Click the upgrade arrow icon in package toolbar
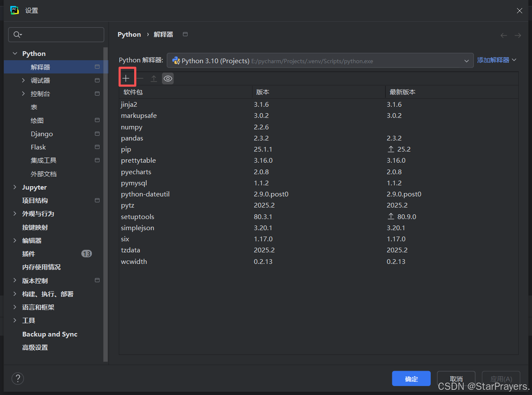The width and height of the screenshot is (532, 395). 154,79
